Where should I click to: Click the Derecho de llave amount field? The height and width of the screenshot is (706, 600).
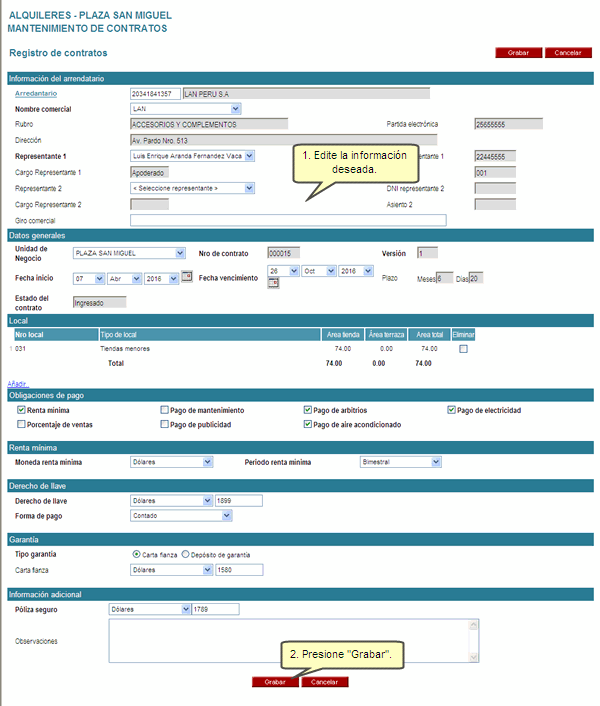[238, 500]
